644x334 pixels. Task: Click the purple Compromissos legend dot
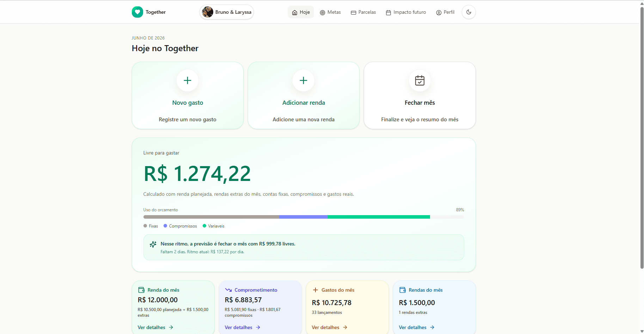pos(165,226)
